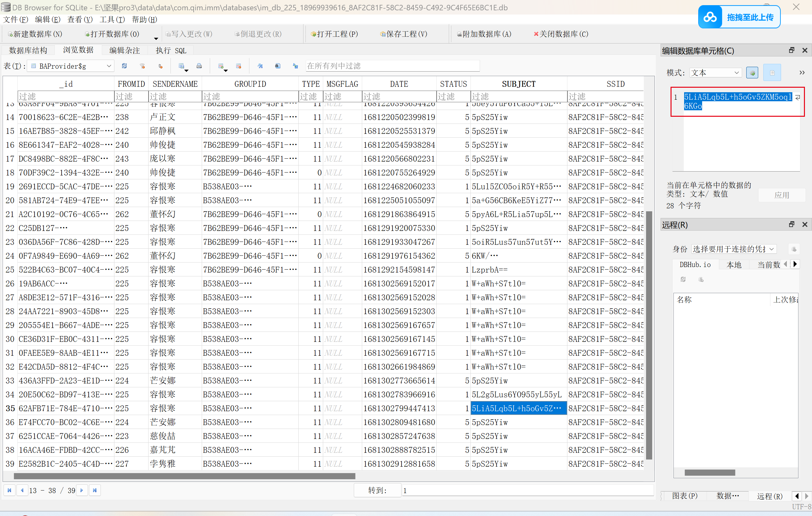Image resolution: width=812 pixels, height=516 pixels.
Task: Click the save table view icon
Action: point(181,66)
